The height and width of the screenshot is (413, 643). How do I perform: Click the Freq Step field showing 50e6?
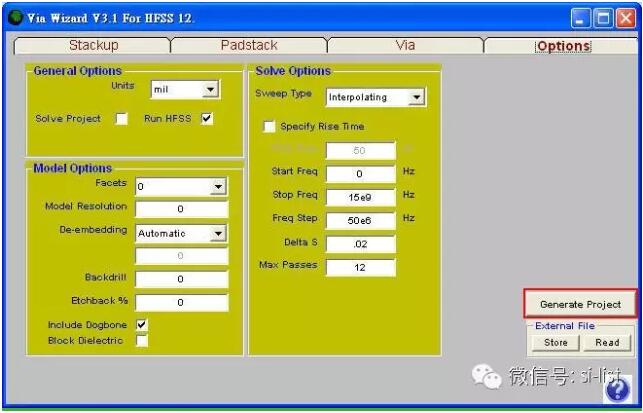click(x=360, y=221)
